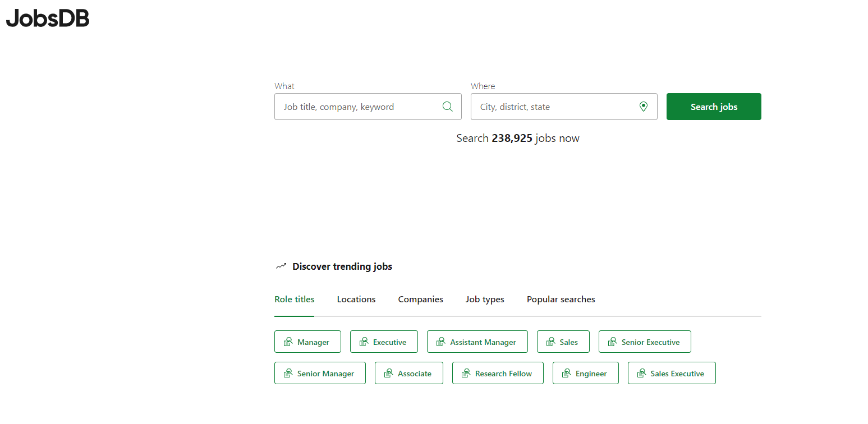Click the location pin icon
The image size is (868, 424).
coord(644,107)
